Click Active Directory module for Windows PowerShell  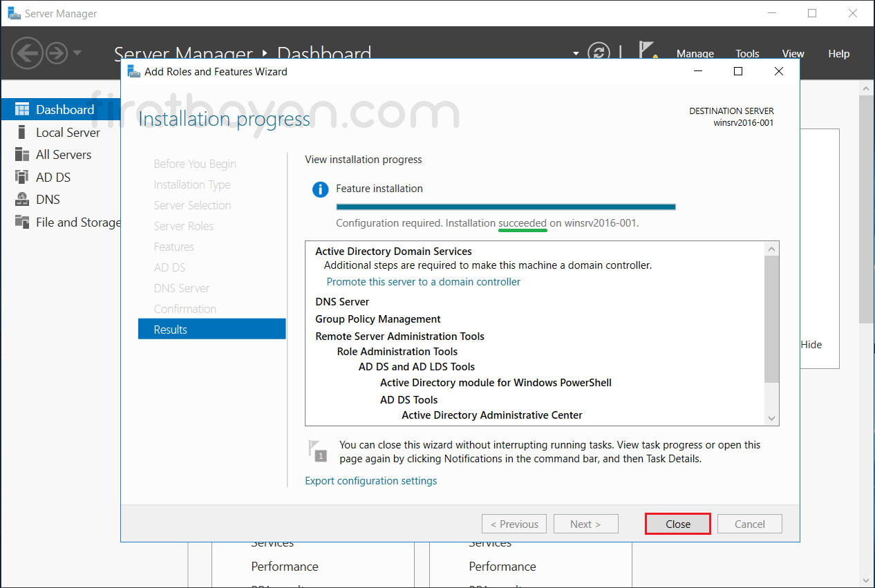496,383
